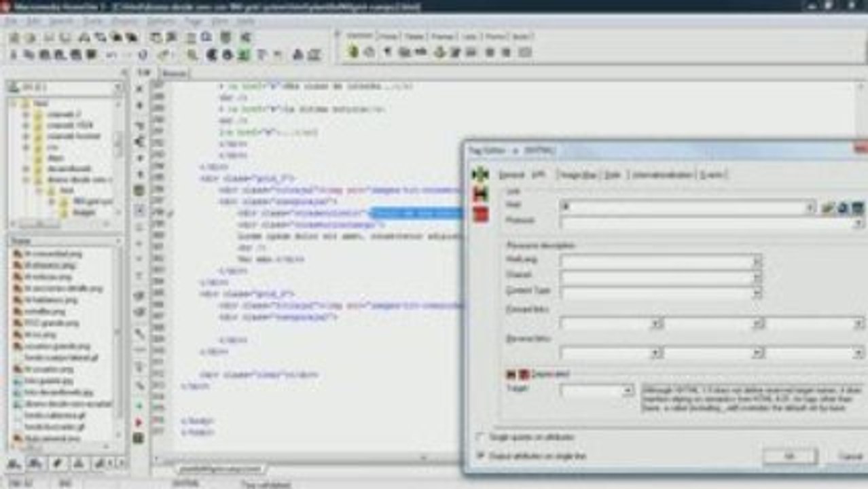Open the Search menu
The image size is (868, 489).
(60, 21)
